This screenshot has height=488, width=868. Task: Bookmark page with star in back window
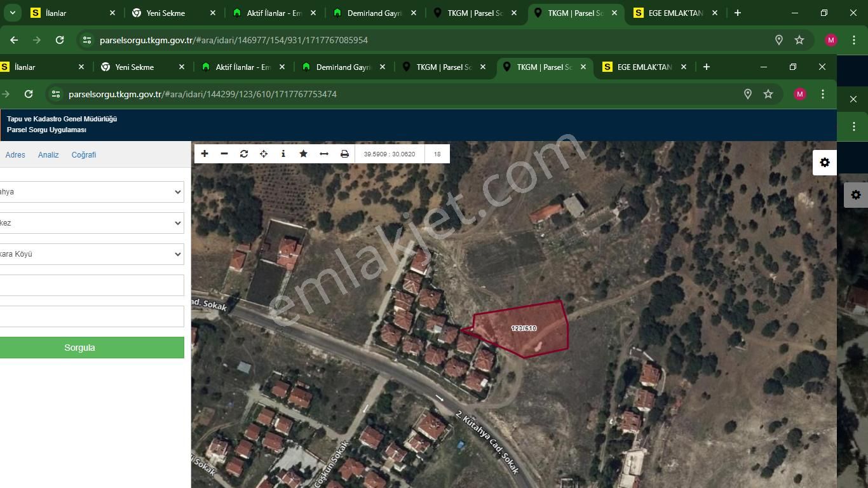point(799,40)
